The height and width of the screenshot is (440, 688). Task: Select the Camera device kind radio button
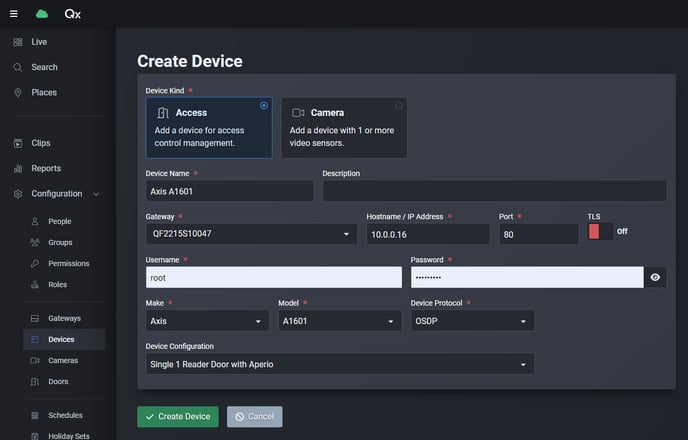click(399, 105)
